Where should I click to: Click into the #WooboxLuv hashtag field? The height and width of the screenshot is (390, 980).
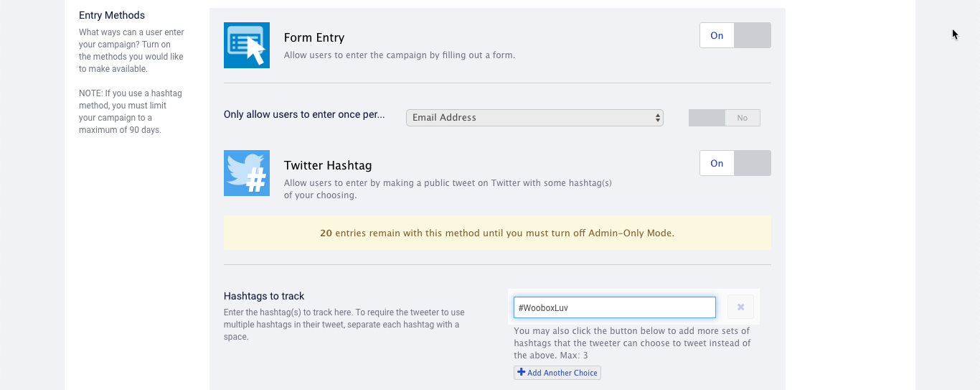(615, 307)
